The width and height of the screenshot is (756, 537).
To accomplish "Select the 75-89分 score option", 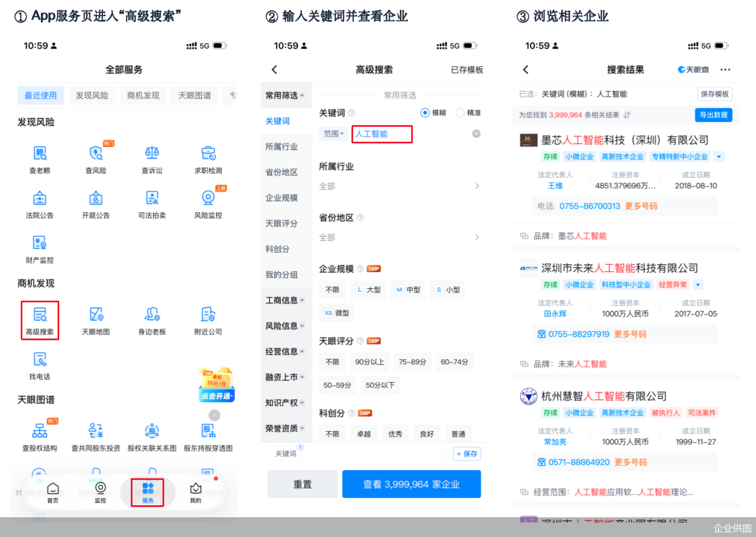I will click(413, 362).
